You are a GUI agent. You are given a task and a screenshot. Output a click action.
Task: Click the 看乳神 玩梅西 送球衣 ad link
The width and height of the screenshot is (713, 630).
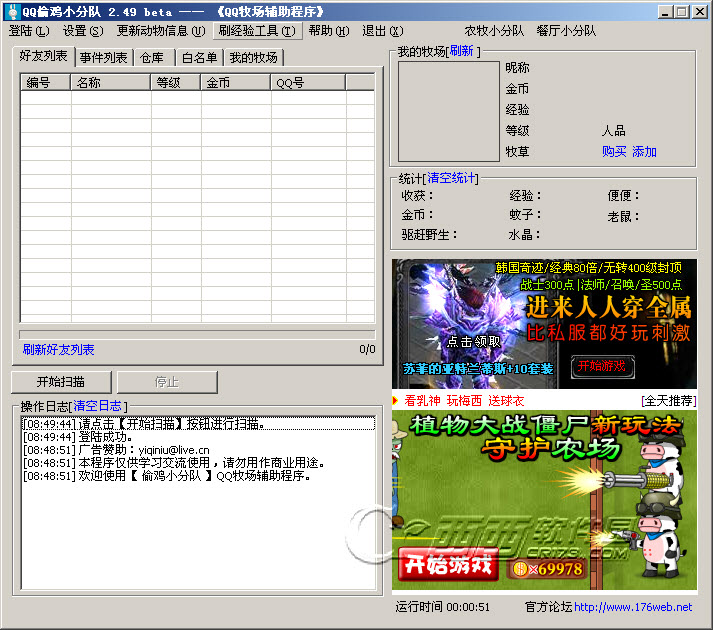pos(464,401)
